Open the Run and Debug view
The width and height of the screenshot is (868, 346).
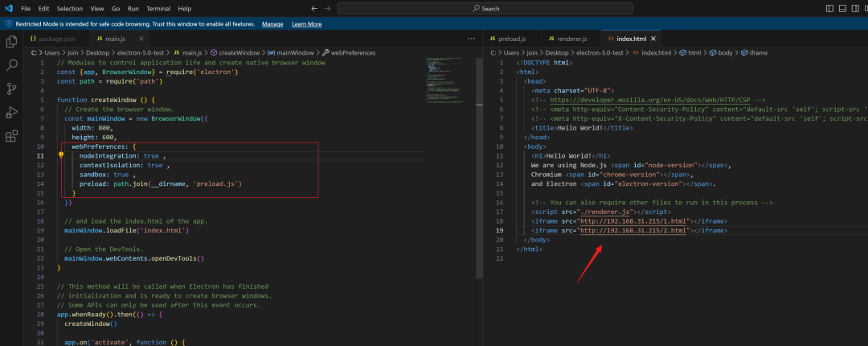tap(11, 113)
